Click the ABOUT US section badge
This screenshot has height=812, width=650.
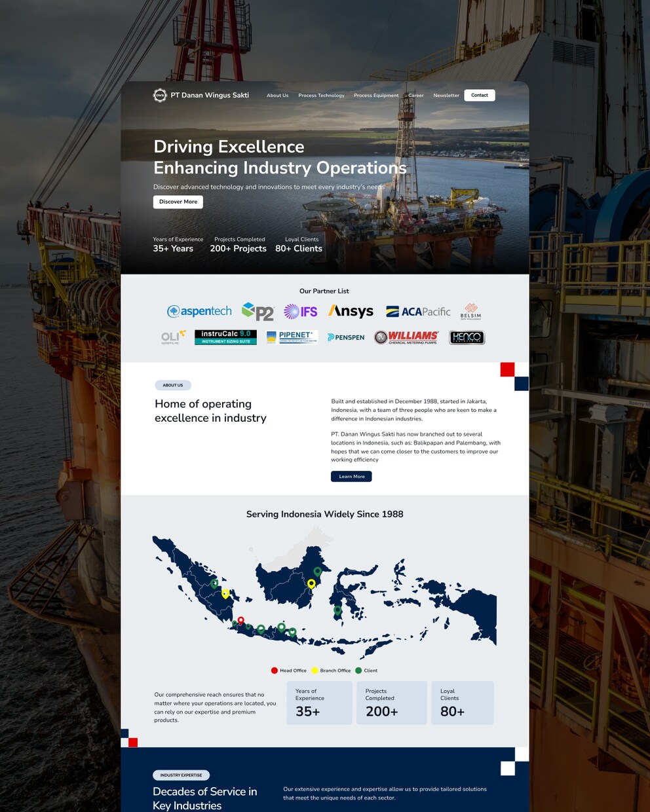(x=173, y=385)
